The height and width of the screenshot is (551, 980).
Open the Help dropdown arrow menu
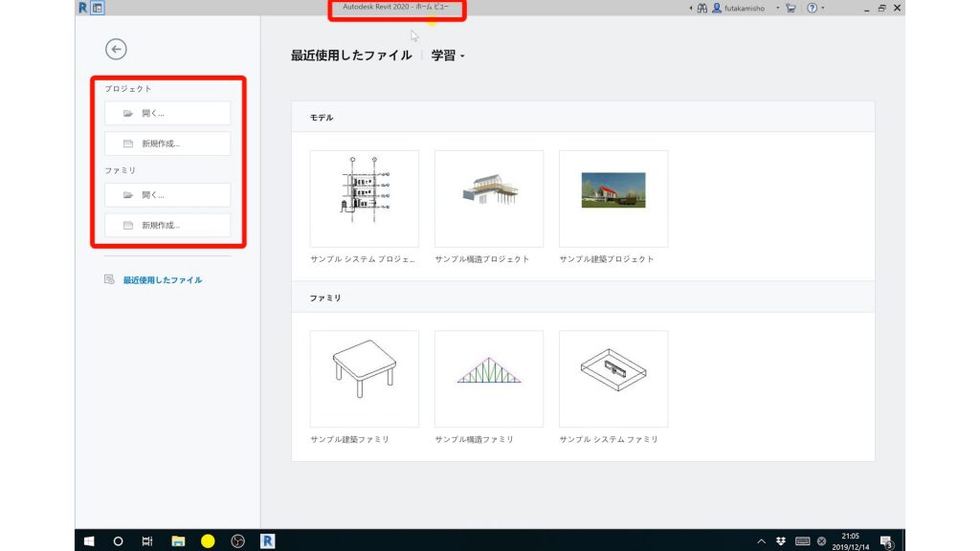[824, 8]
